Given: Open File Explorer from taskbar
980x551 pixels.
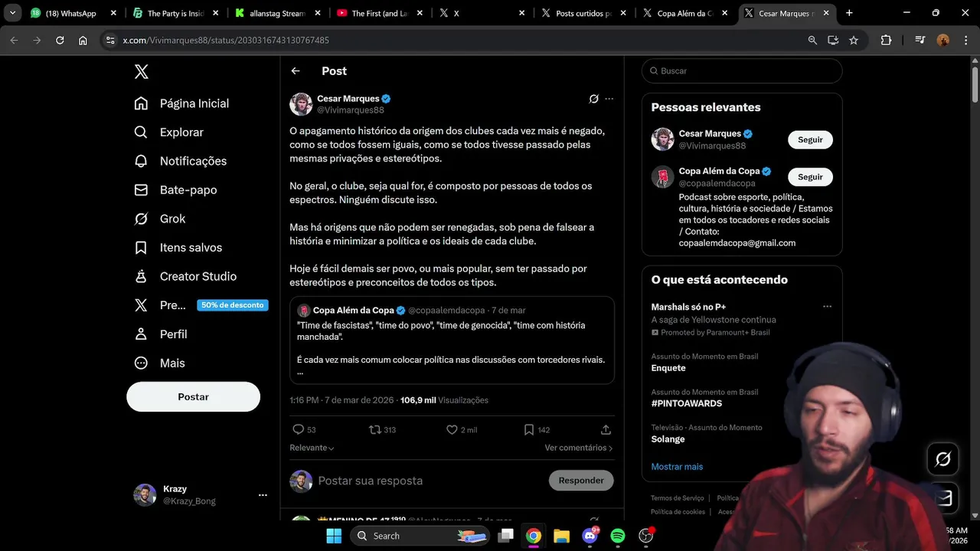Looking at the screenshot, I should pos(561,536).
